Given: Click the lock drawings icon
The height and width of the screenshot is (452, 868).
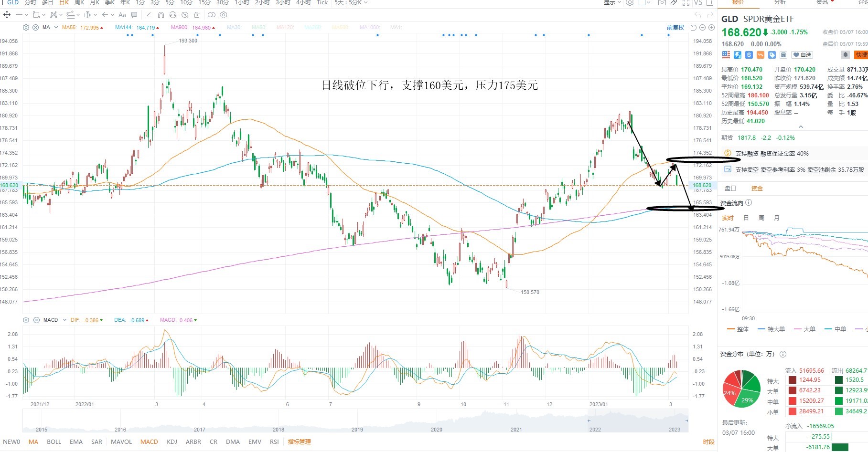Looking at the screenshot, I should tap(173, 15).
